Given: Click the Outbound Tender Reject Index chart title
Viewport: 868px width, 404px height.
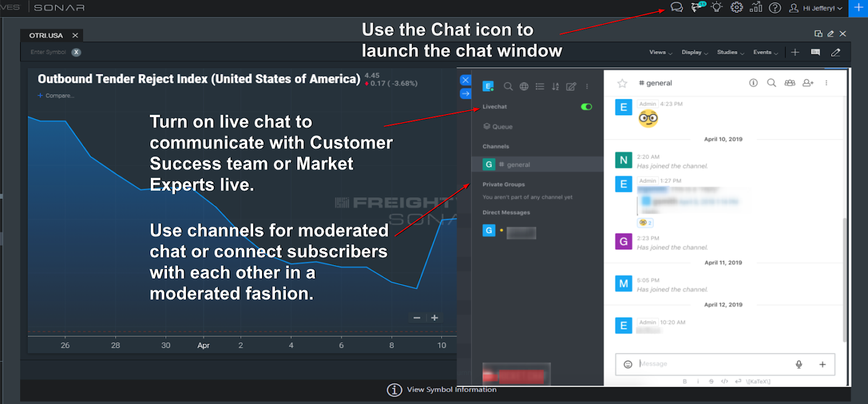Looking at the screenshot, I should pos(199,79).
